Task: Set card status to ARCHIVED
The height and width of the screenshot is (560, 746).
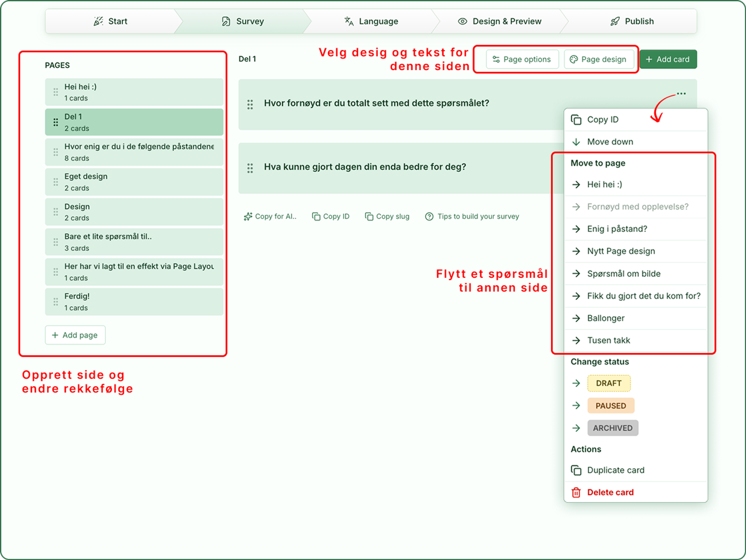Action: pos(613,428)
